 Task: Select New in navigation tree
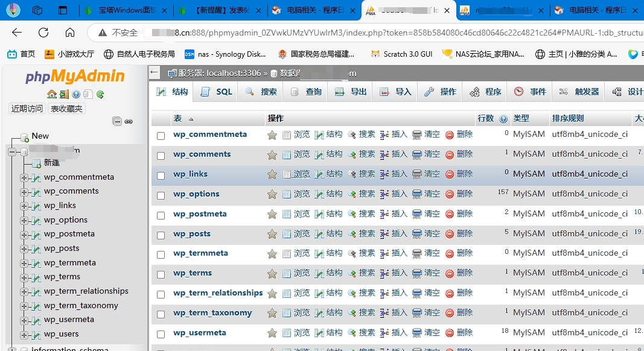[40, 136]
